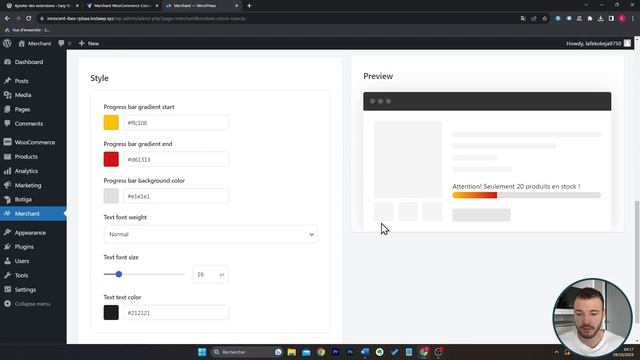Click the Posts pin icon in sidebar
The width and height of the screenshot is (640, 360).
click(x=7, y=81)
